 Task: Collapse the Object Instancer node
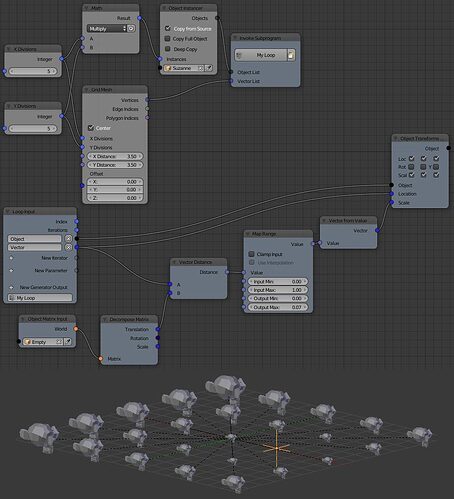[164, 8]
